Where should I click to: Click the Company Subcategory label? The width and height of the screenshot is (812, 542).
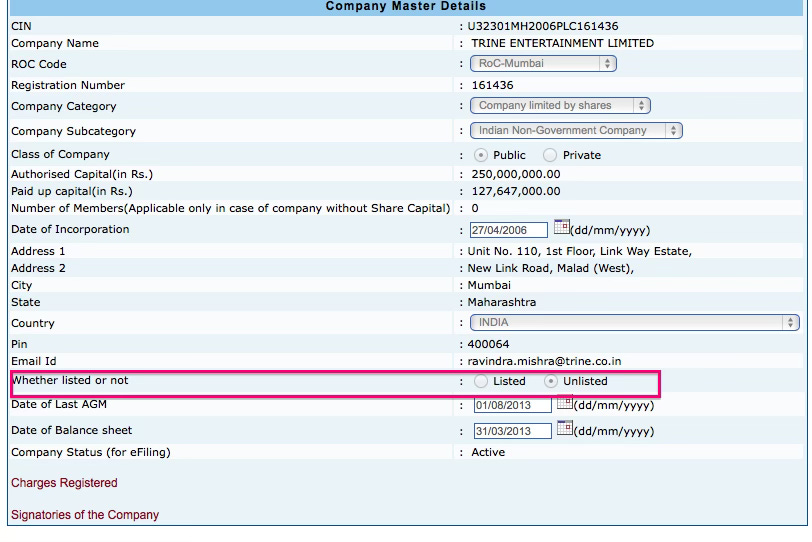73,131
